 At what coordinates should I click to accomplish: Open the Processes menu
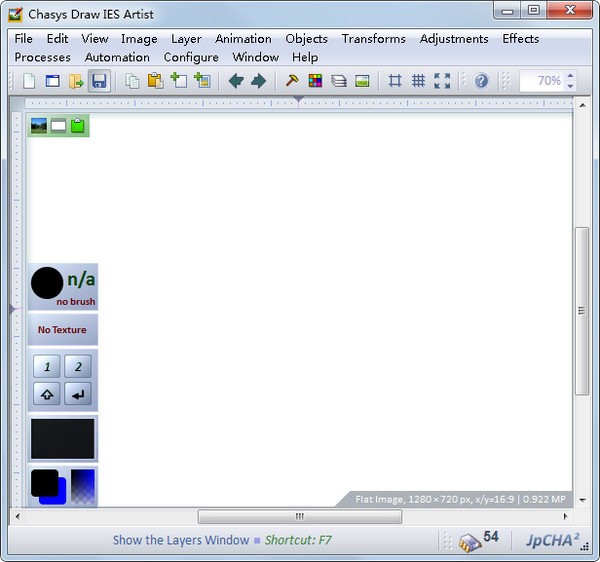tap(42, 57)
